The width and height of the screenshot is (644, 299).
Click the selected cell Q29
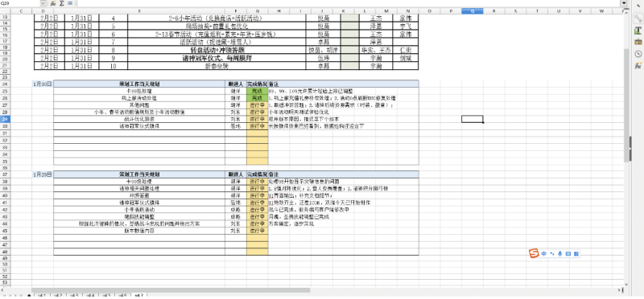click(472, 119)
